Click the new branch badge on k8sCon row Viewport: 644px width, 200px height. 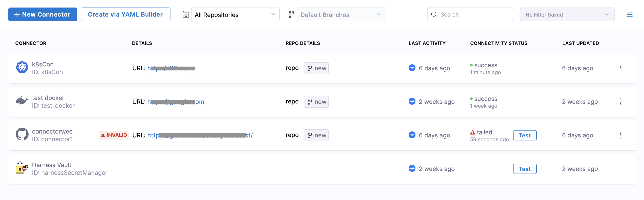pyautogui.click(x=316, y=68)
